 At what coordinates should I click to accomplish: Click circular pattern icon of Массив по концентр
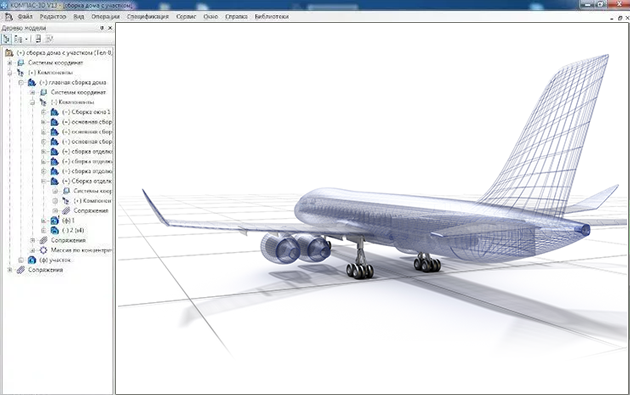[43, 250]
